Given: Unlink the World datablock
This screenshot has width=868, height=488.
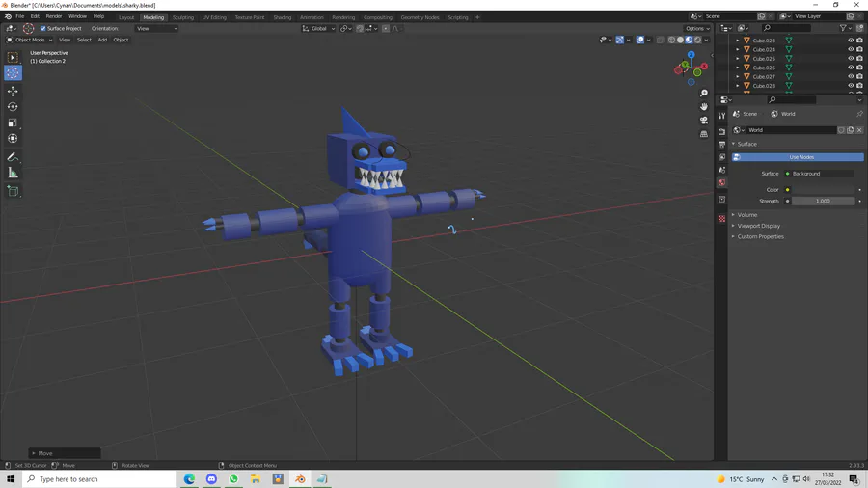Looking at the screenshot, I should (859, 130).
